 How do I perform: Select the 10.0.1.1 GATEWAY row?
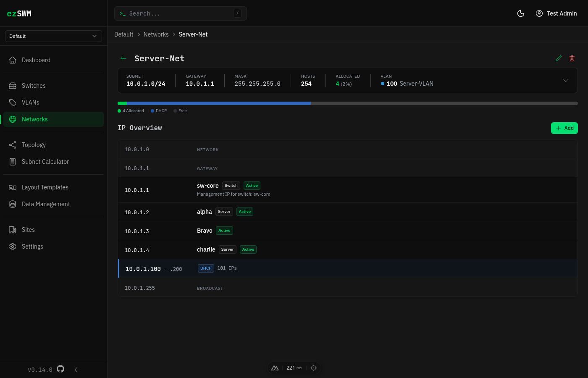(348, 168)
